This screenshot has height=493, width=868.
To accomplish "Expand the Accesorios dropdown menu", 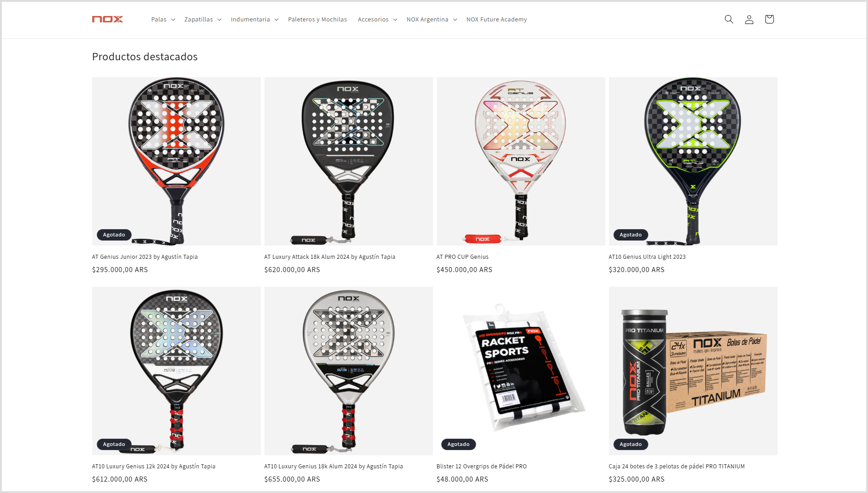I will 377,19.
